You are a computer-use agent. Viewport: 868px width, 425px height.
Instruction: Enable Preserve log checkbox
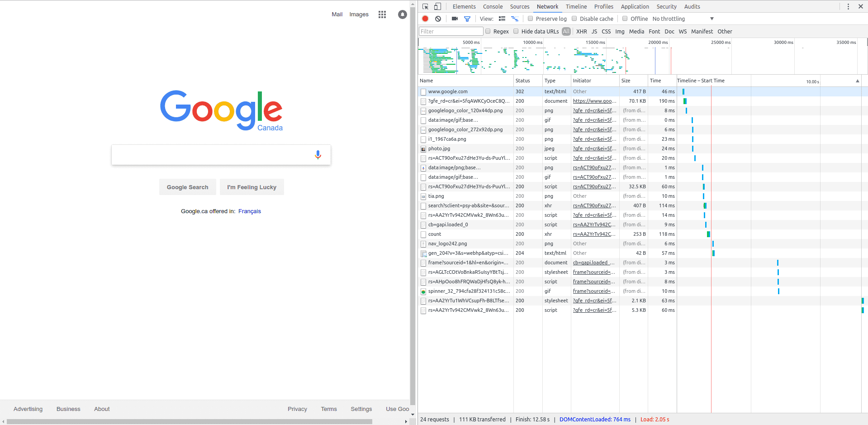pos(530,19)
